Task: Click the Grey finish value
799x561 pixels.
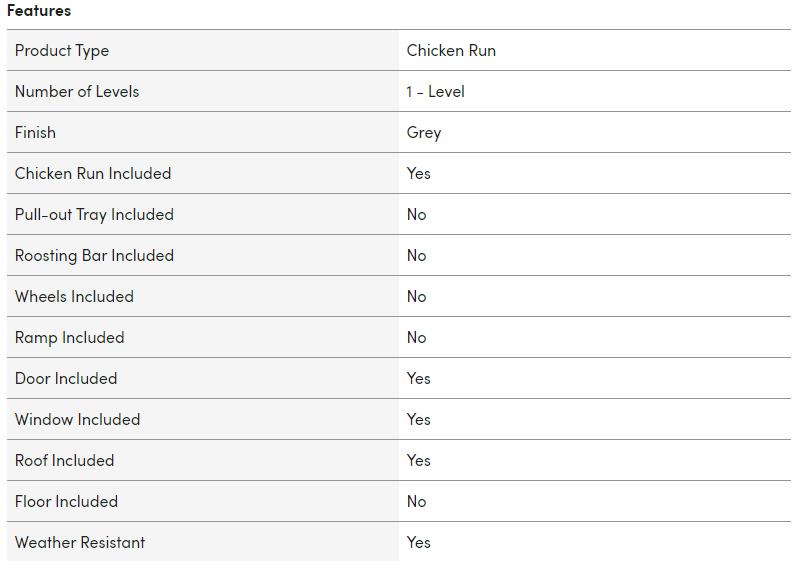Action: pos(424,133)
